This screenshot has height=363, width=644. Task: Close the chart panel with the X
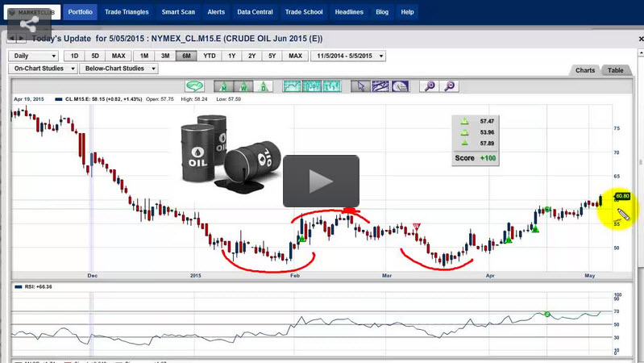[641, 39]
